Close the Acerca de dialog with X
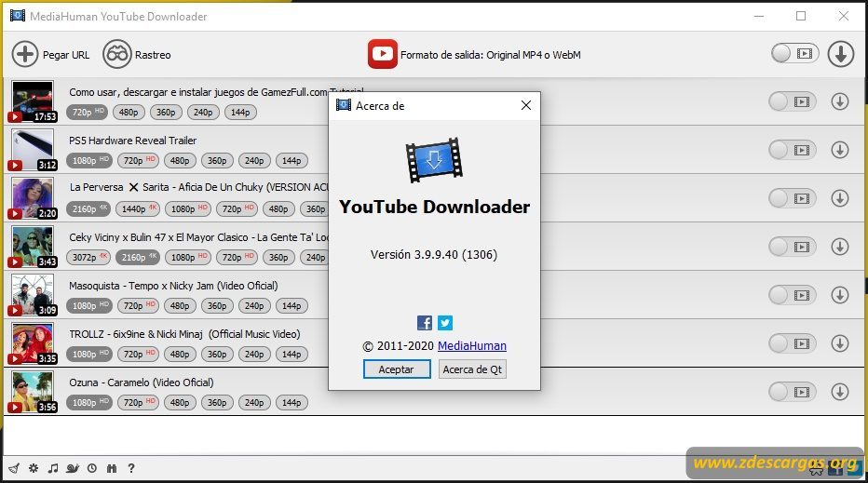868x483 pixels. [526, 105]
